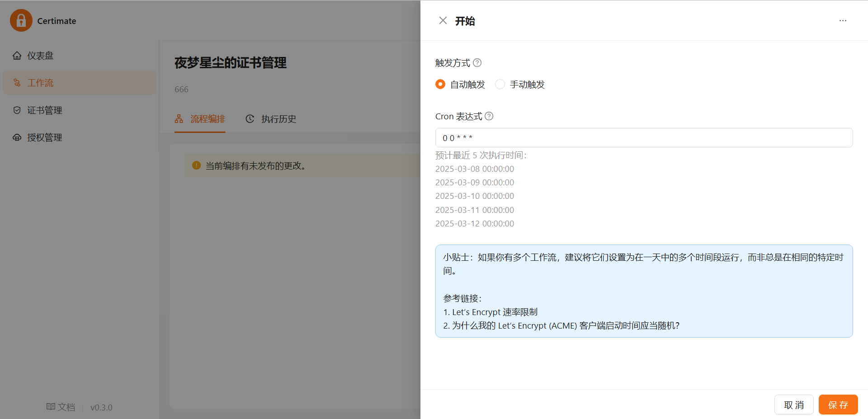Click the authorization management icon
868x419 pixels.
[17, 137]
